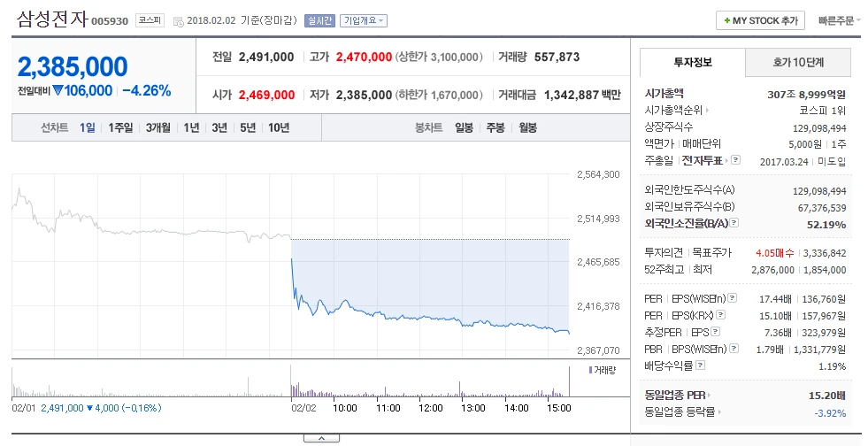Expand the 기업개요 dropdown

[x=364, y=20]
